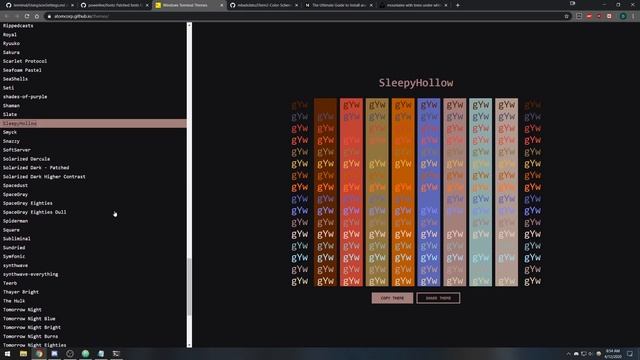Switch to the mountains image search tab
640x360 pixels.
[x=413, y=5]
